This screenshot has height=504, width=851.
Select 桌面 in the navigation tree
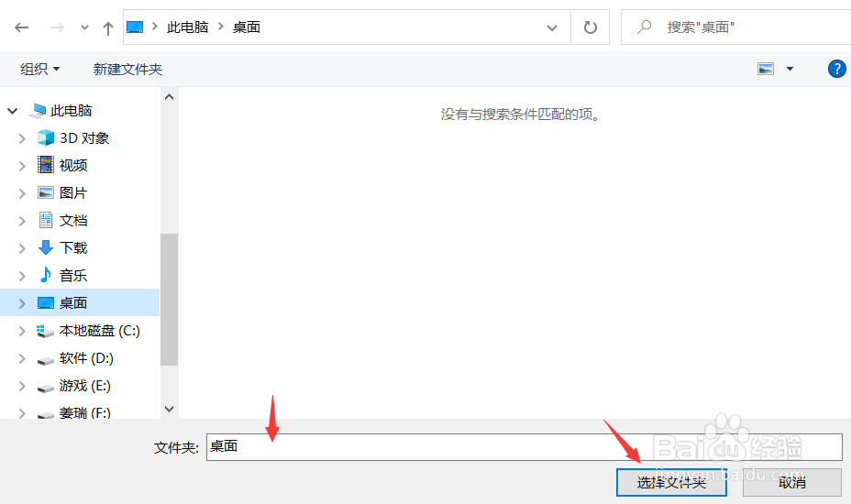click(73, 302)
